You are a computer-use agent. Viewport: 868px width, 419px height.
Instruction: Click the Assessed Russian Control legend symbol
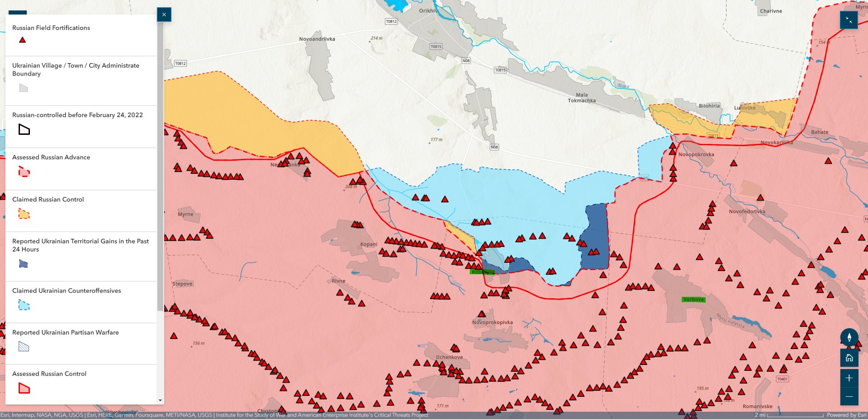[24, 388]
